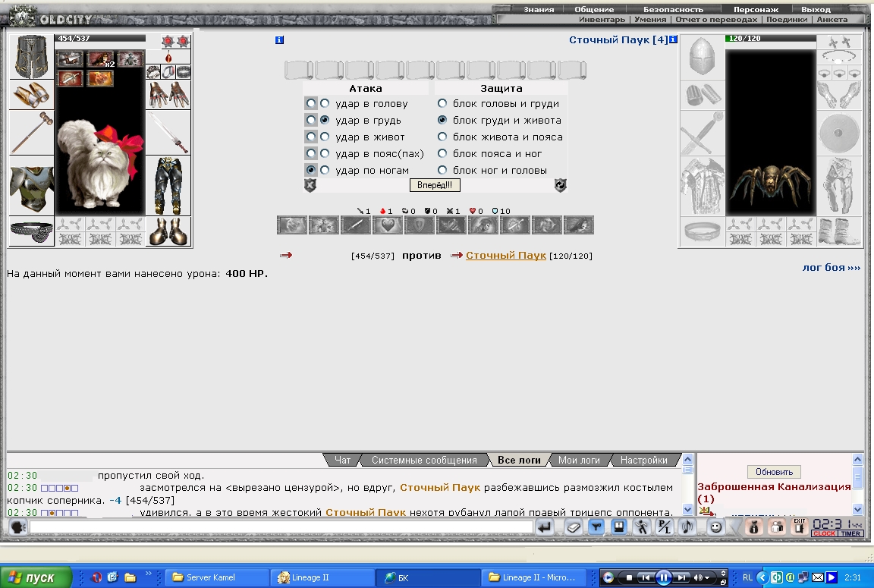
Task: Click the eraser clear-chat icon
Action: point(574,527)
